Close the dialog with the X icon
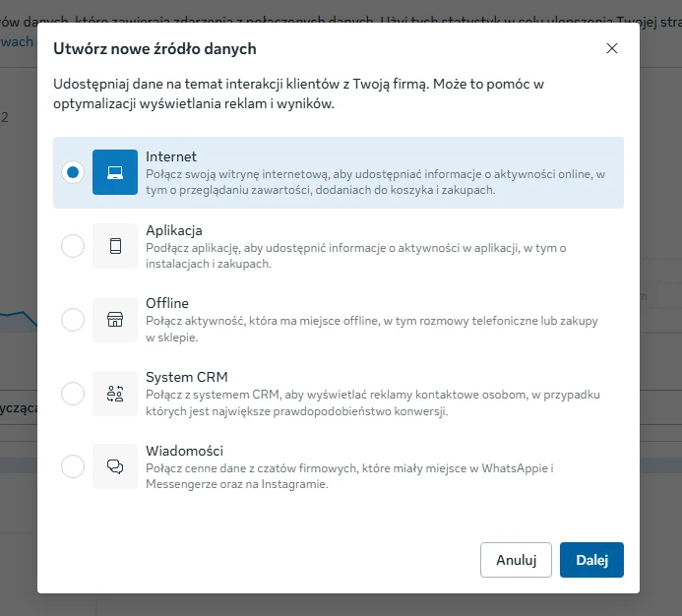Image resolution: width=682 pixels, height=616 pixels. pyautogui.click(x=612, y=48)
